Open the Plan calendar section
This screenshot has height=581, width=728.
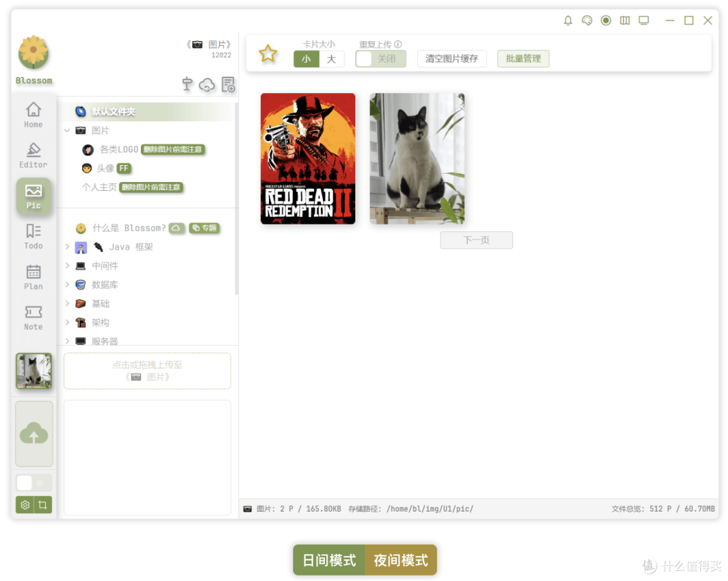[34, 277]
